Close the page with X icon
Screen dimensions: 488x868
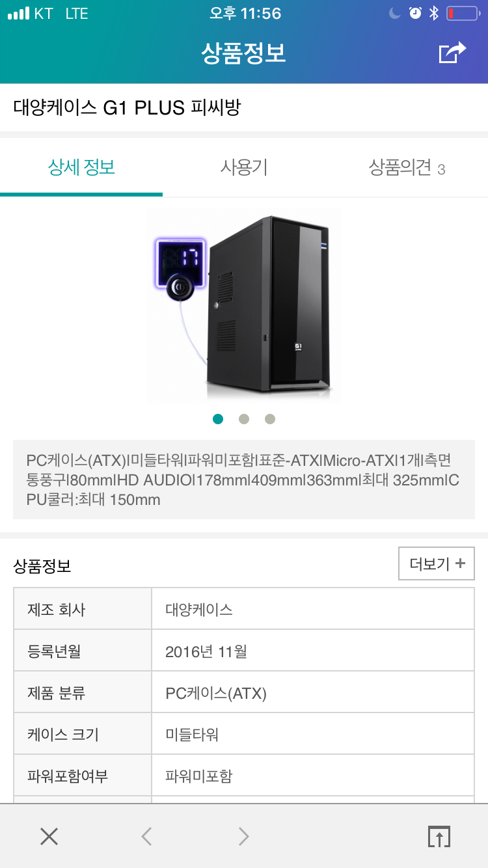49,836
